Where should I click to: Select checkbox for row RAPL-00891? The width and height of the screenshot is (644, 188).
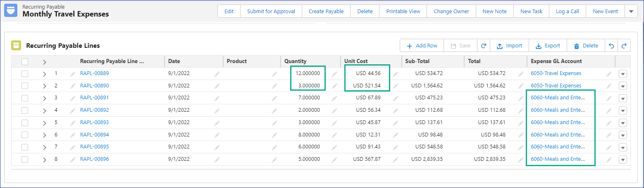25,98
